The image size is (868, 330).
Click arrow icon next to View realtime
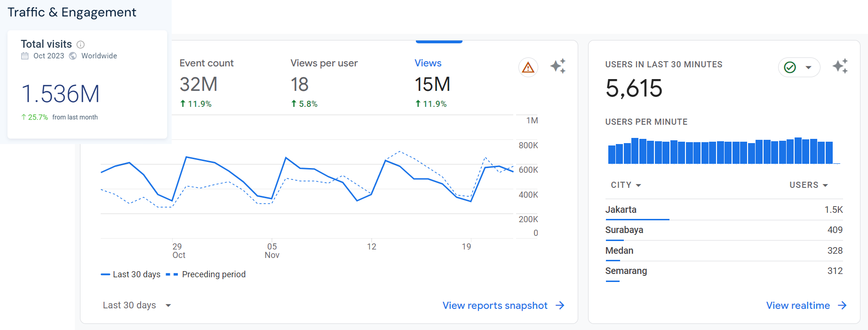842,306
